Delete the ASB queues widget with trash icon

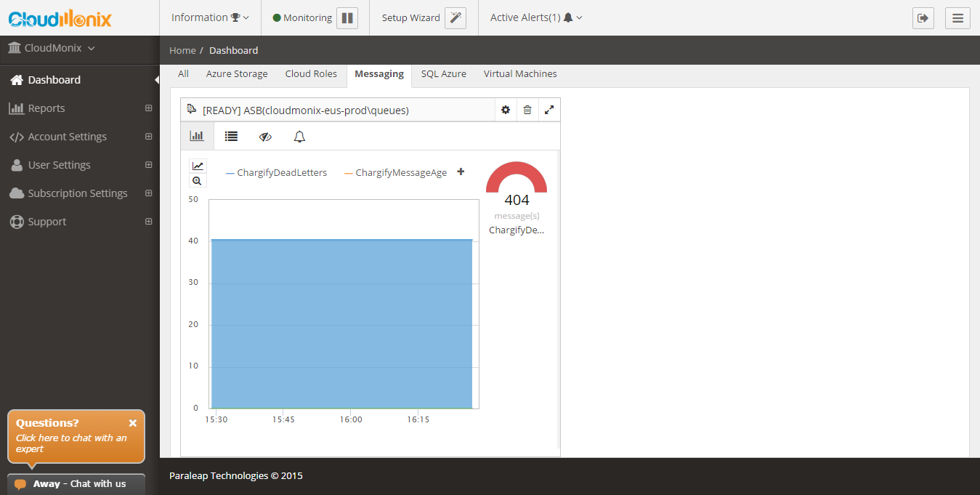coord(527,110)
